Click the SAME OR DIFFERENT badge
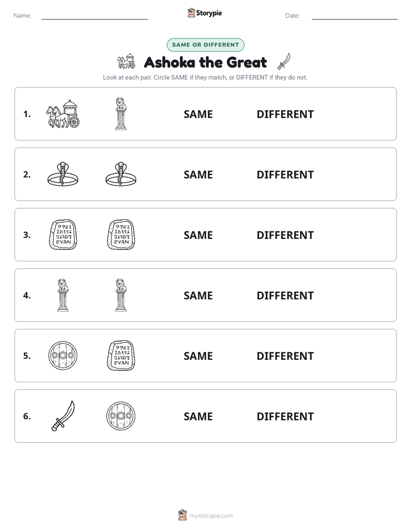 205,45
